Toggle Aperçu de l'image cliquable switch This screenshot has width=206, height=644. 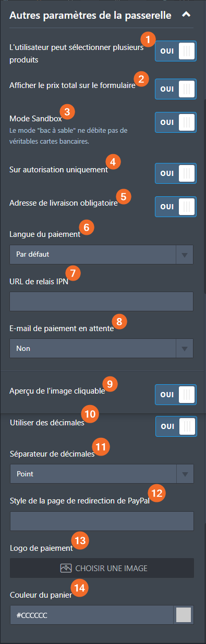pos(176,395)
